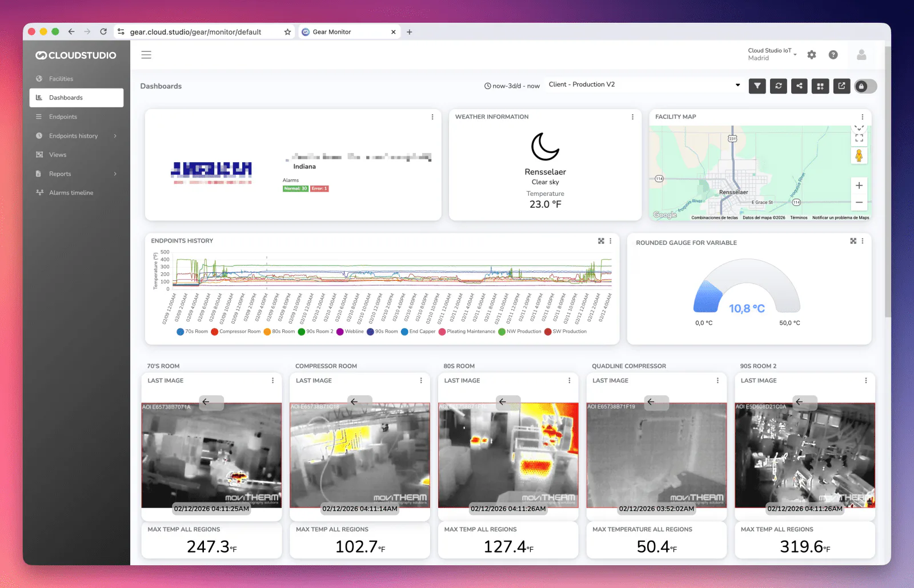The height and width of the screenshot is (588, 914).
Task: Toggle fullscreen on facility map
Action: [859, 138]
